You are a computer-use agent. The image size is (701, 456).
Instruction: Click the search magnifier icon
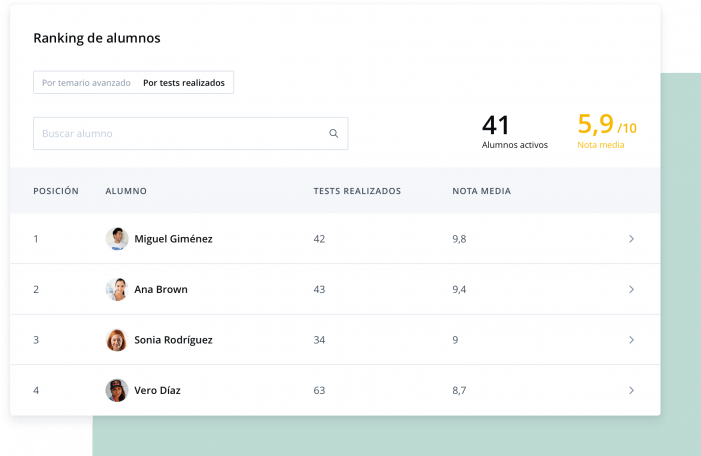click(334, 133)
